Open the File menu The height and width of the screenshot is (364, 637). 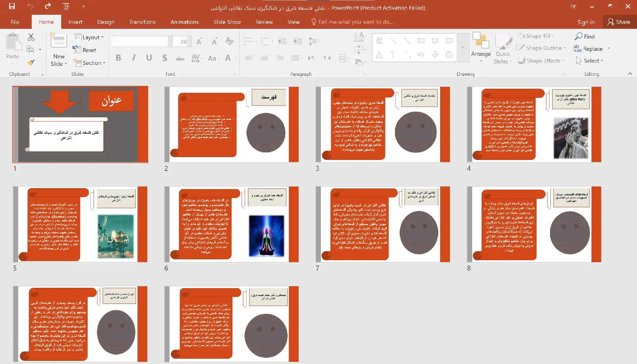[15, 22]
